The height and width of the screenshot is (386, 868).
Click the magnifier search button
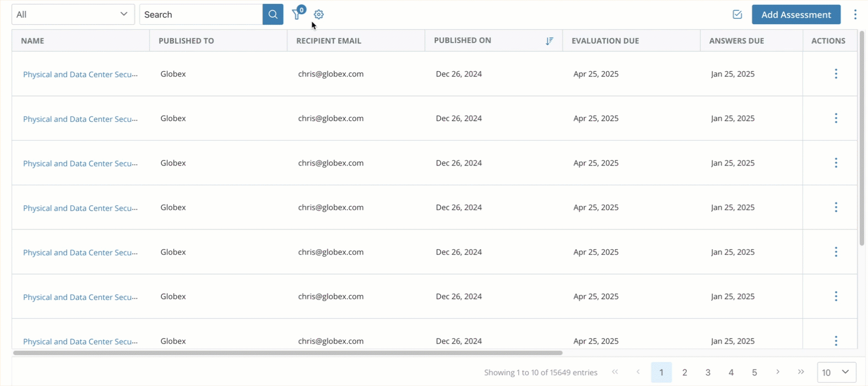[273, 14]
